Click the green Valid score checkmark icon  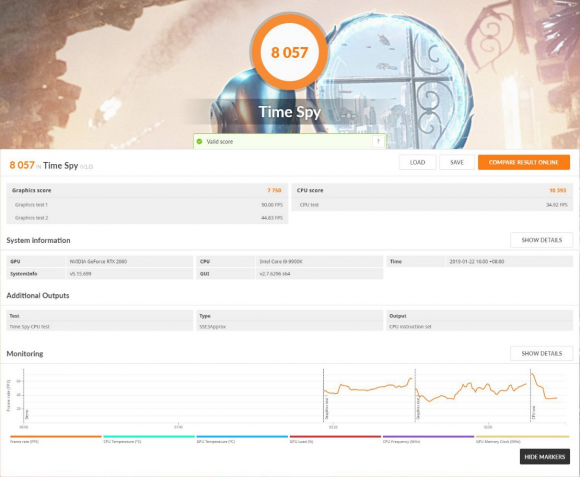point(199,141)
